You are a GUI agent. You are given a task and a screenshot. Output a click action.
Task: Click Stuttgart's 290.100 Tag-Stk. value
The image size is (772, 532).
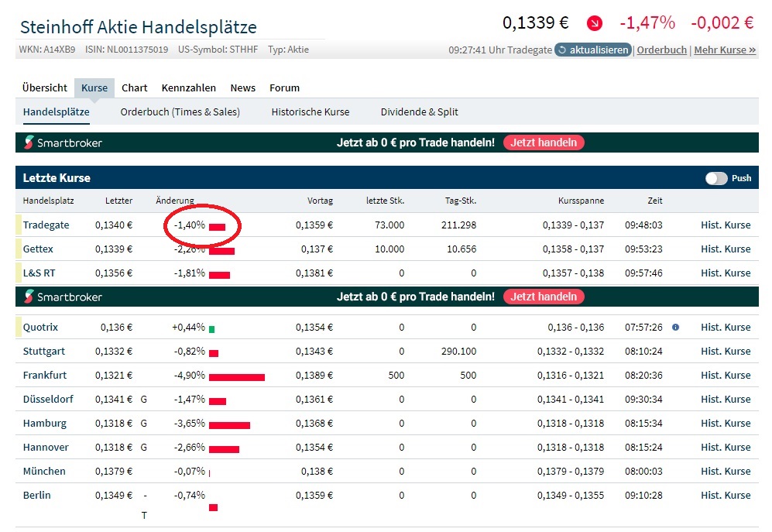coord(459,352)
